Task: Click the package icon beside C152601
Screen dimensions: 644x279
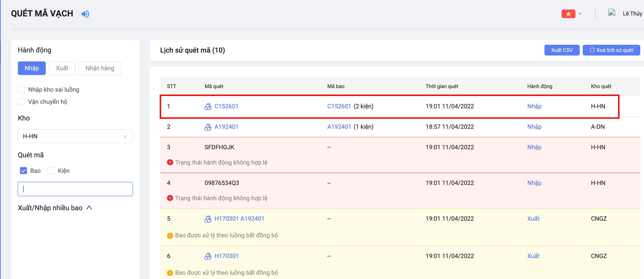Action: point(208,107)
